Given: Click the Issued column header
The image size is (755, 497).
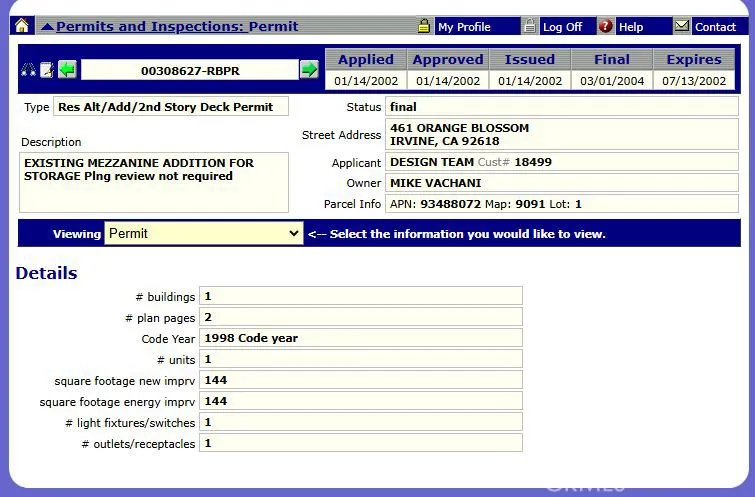Looking at the screenshot, I should point(530,59).
